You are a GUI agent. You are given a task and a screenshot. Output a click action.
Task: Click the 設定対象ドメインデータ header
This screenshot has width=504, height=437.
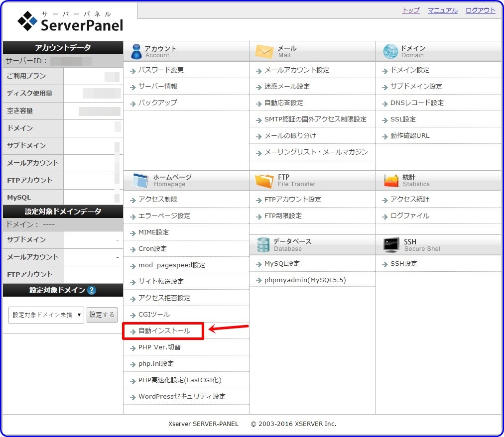pyautogui.click(x=63, y=211)
